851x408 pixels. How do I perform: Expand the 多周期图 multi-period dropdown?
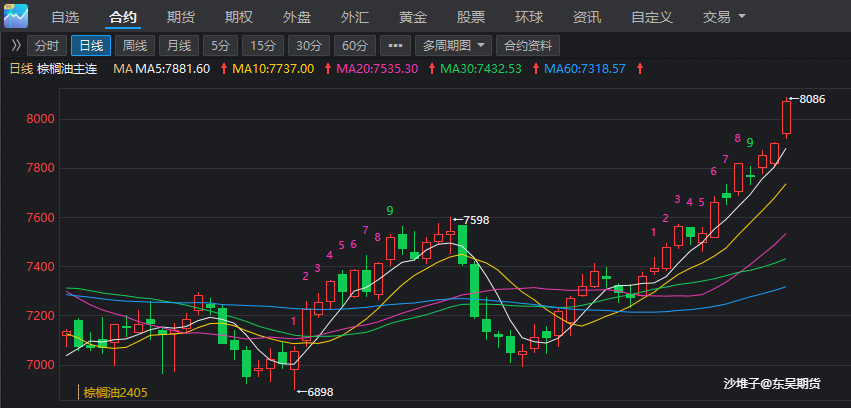(453, 46)
